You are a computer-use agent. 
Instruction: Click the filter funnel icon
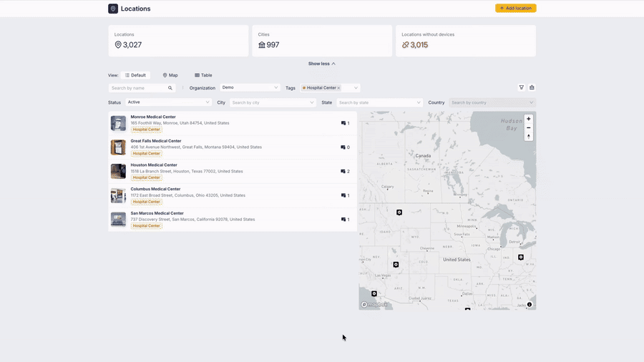tap(521, 87)
